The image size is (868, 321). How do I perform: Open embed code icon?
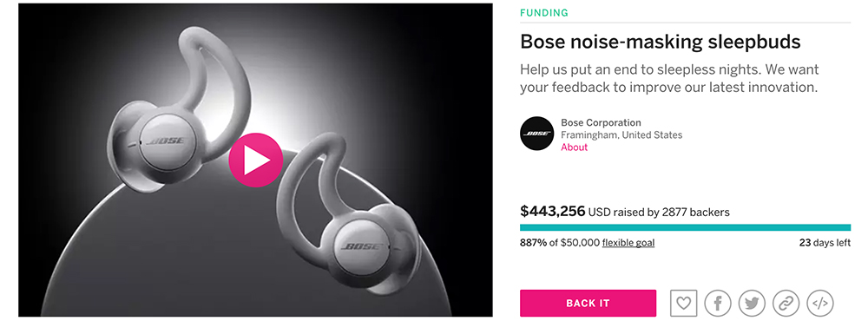820,304
